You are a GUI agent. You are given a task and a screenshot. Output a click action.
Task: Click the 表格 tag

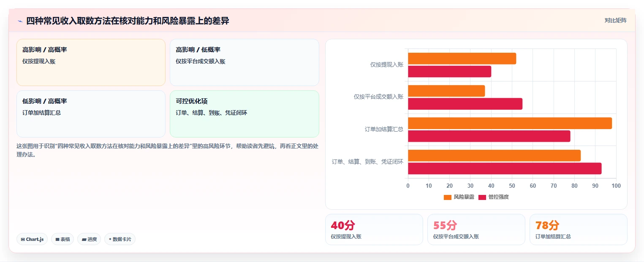[62, 239]
